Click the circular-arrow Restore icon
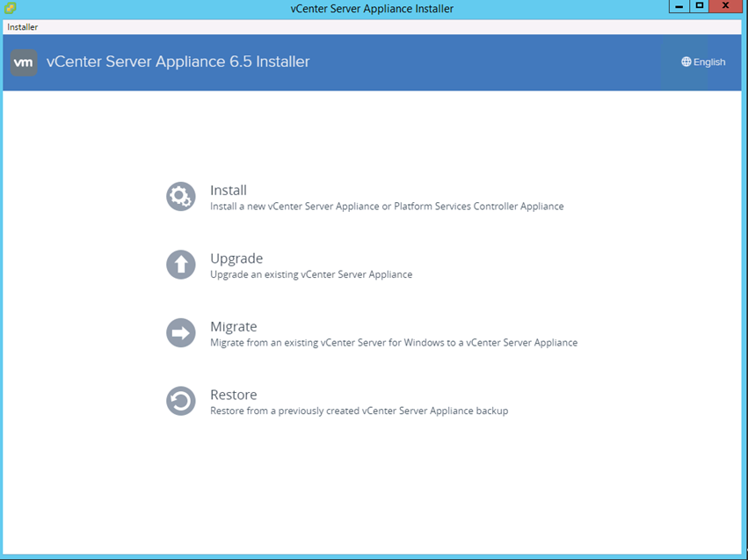 [x=181, y=402]
